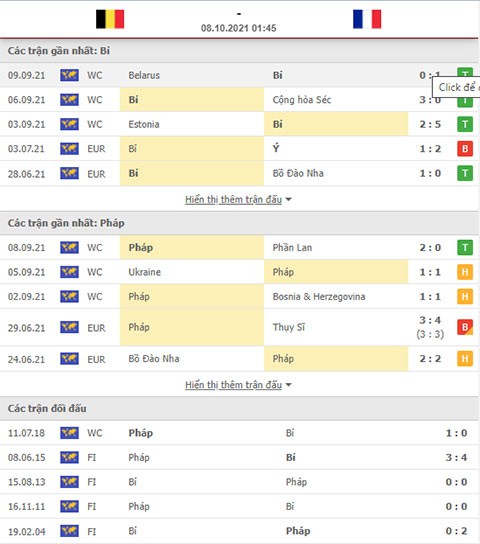The height and width of the screenshot is (544, 480).
Task: Open Cộng hòa Séc team link
Action: pos(302,100)
